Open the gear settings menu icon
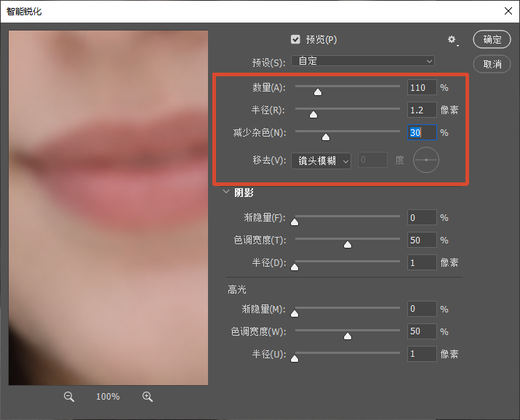This screenshot has width=520, height=420. pos(452,41)
